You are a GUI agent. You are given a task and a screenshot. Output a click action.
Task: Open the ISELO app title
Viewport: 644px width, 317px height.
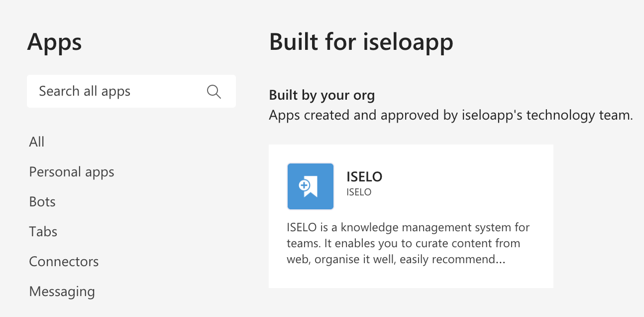(x=364, y=176)
